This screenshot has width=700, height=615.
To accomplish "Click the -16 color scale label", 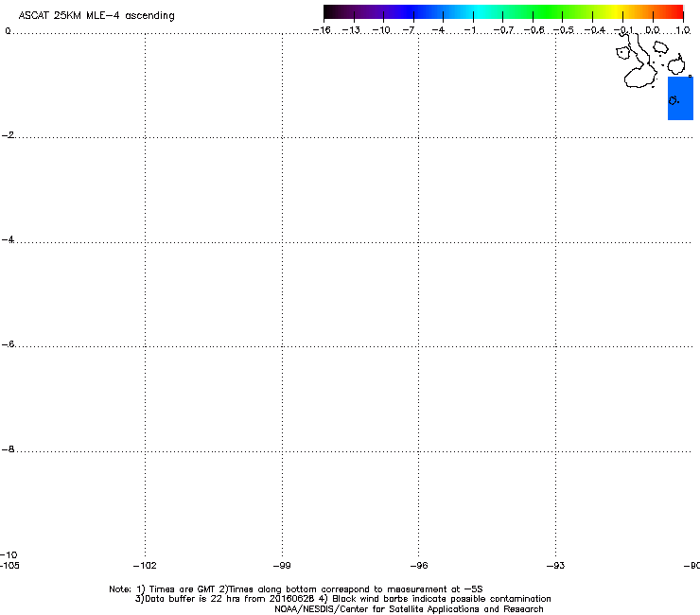I will click(322, 30).
